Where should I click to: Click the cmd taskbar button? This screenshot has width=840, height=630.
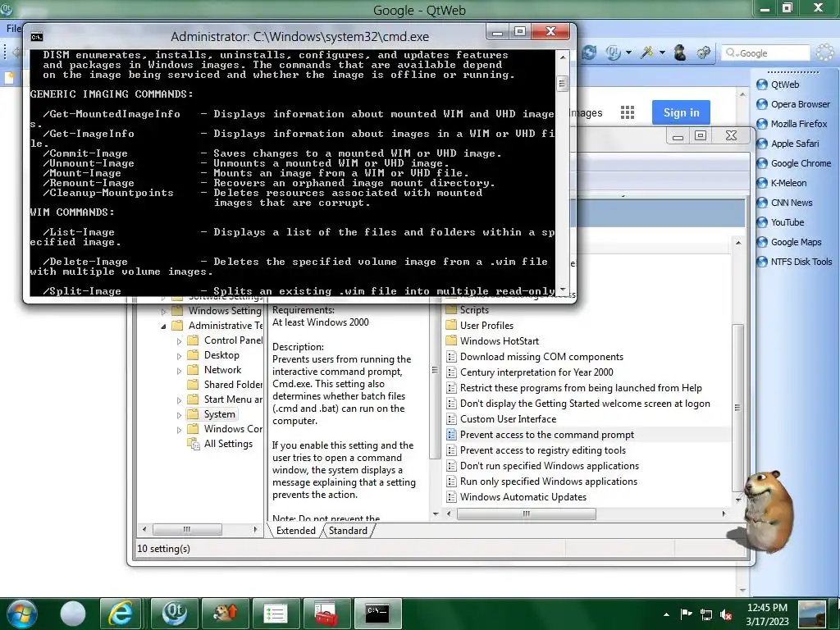[377, 614]
